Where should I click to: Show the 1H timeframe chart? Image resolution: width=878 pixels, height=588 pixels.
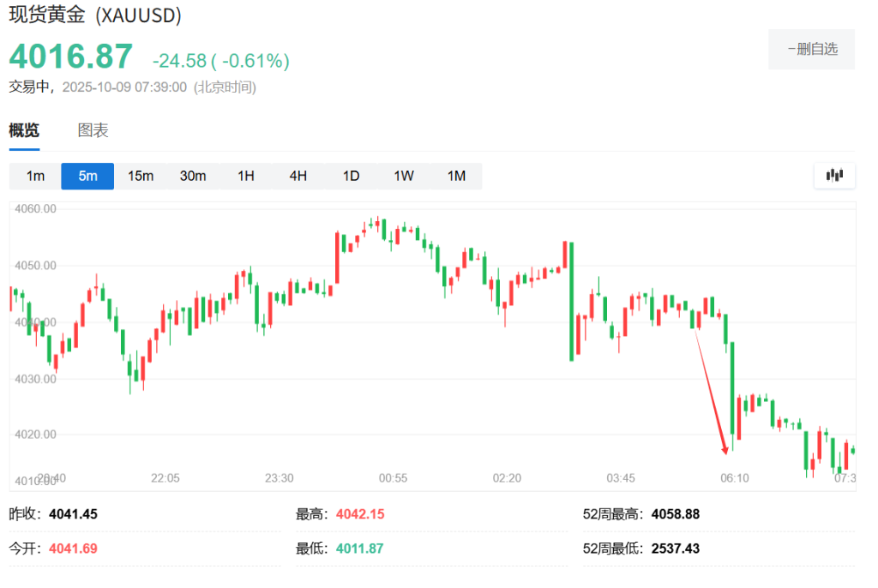[246, 176]
